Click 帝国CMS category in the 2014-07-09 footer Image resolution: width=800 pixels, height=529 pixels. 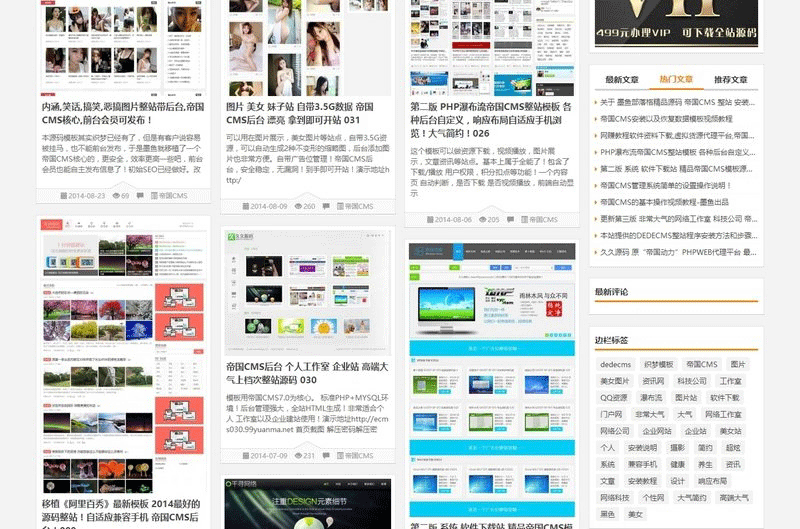(359, 456)
